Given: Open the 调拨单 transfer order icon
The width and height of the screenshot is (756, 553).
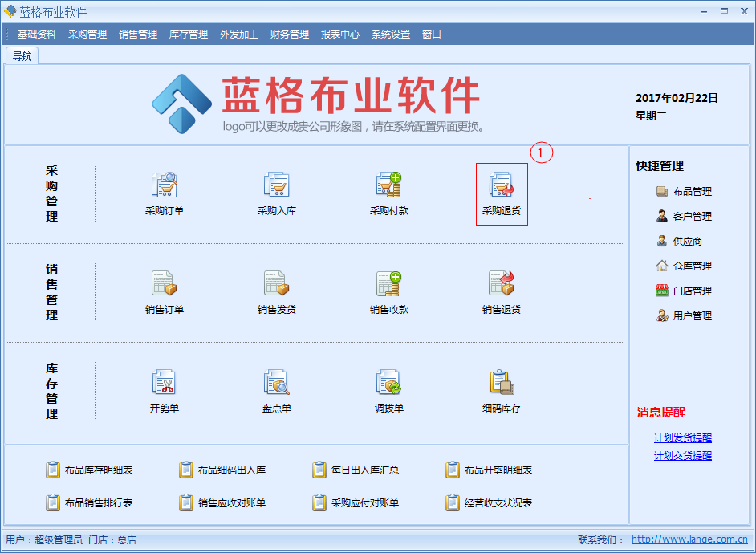Looking at the screenshot, I should 389,382.
